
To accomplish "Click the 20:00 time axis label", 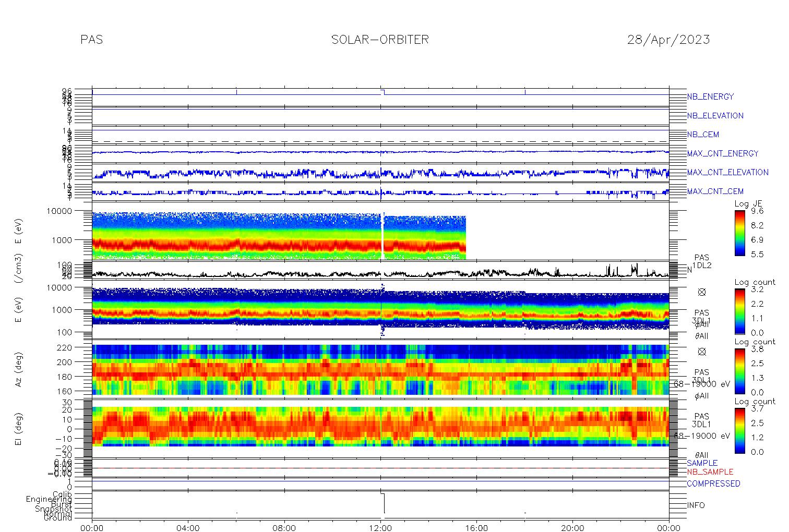I will pos(573,528).
